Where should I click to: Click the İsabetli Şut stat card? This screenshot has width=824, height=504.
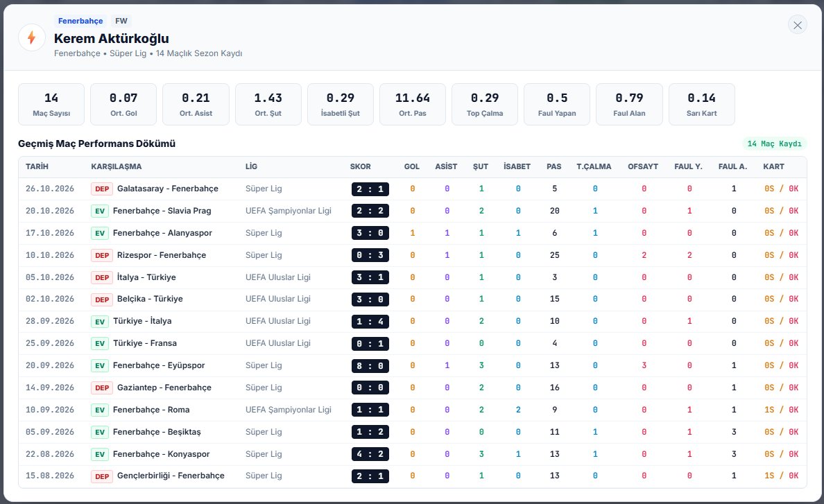(341, 105)
